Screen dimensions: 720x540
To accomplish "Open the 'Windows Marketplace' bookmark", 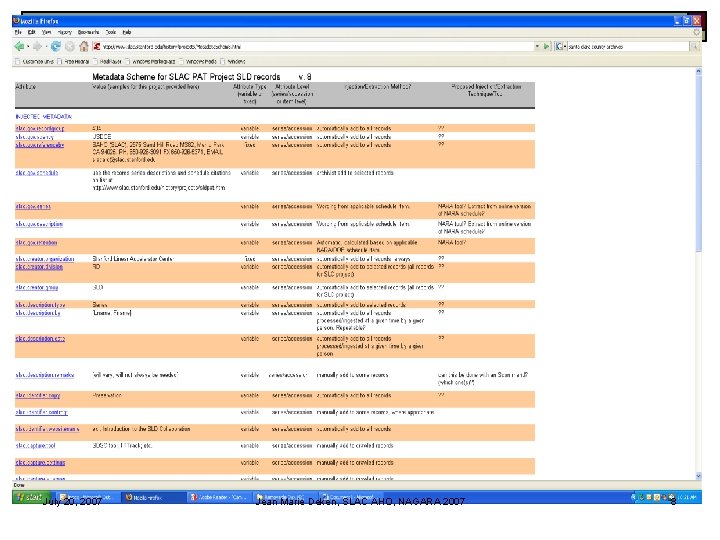I will (x=150, y=62).
